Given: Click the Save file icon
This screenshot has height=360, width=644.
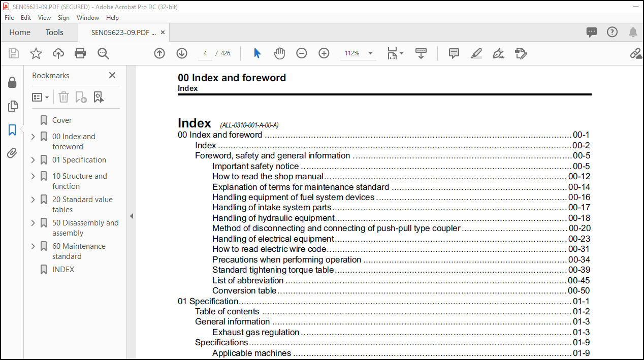Looking at the screenshot, I should point(14,53).
